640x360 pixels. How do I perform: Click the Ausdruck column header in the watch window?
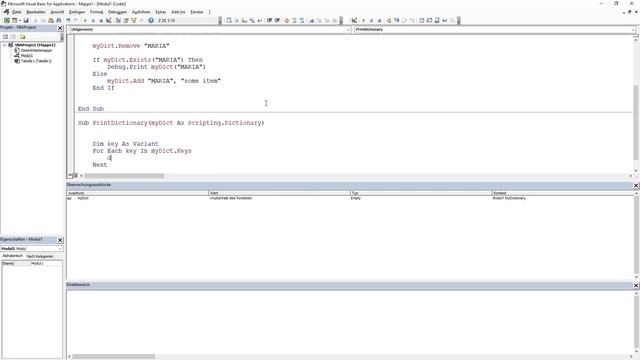tap(138, 193)
